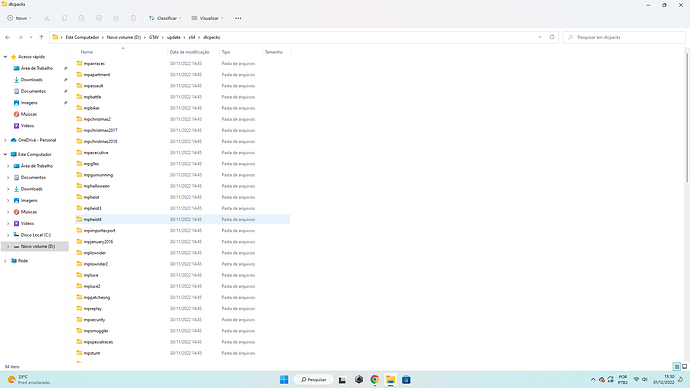The height and width of the screenshot is (388, 690).
Task: Click the Cut scissors icon
Action: pos(47,18)
